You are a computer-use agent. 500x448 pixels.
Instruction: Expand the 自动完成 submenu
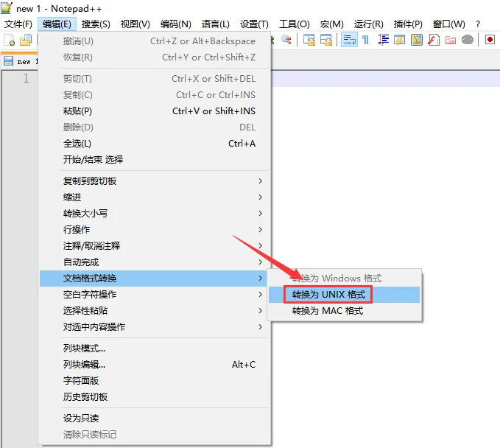(155, 262)
